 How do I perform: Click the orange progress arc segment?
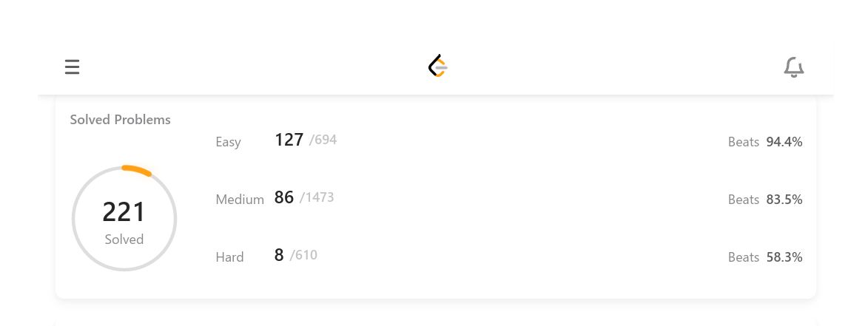[137, 170]
